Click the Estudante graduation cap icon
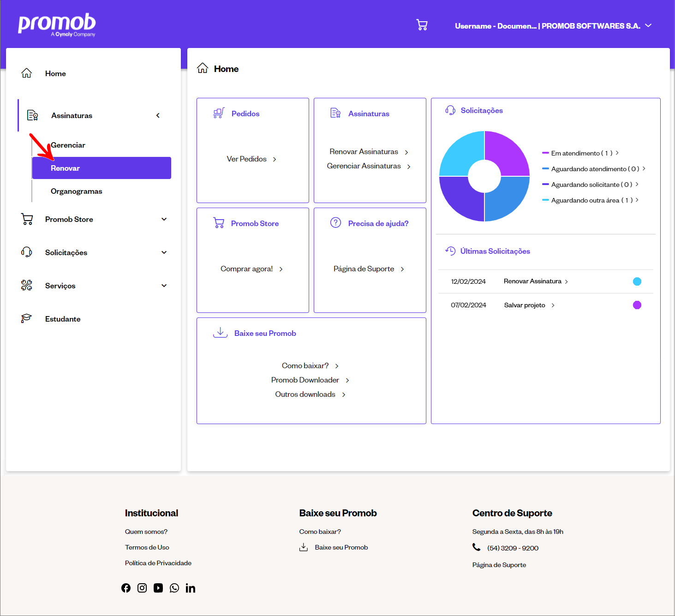 (26, 318)
